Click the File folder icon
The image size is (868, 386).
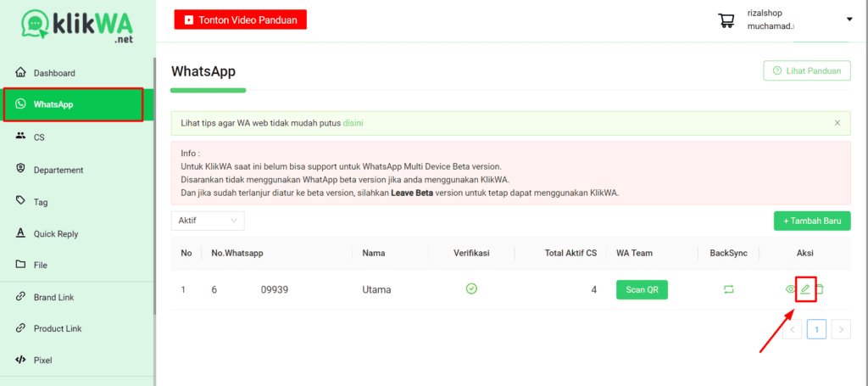coord(20,265)
